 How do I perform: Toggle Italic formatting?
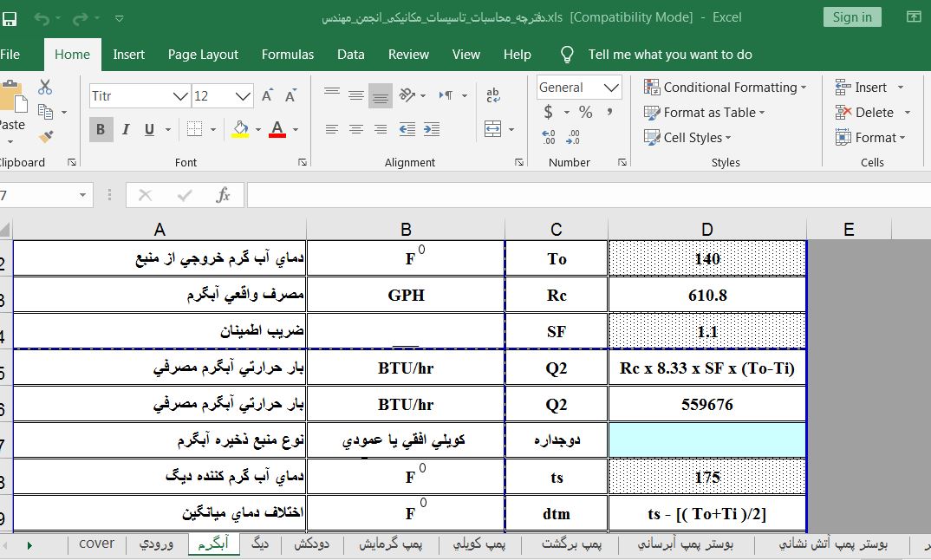point(125,129)
